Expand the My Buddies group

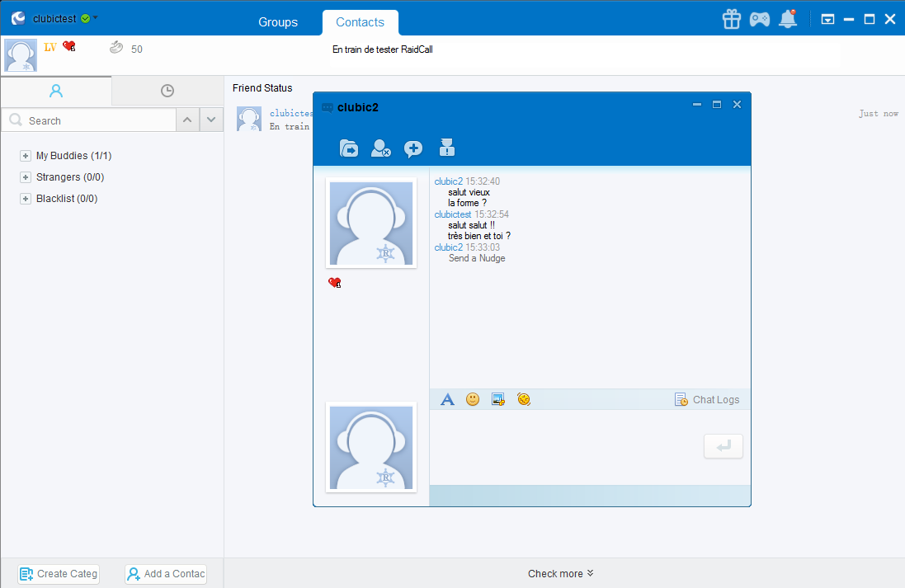[26, 156]
